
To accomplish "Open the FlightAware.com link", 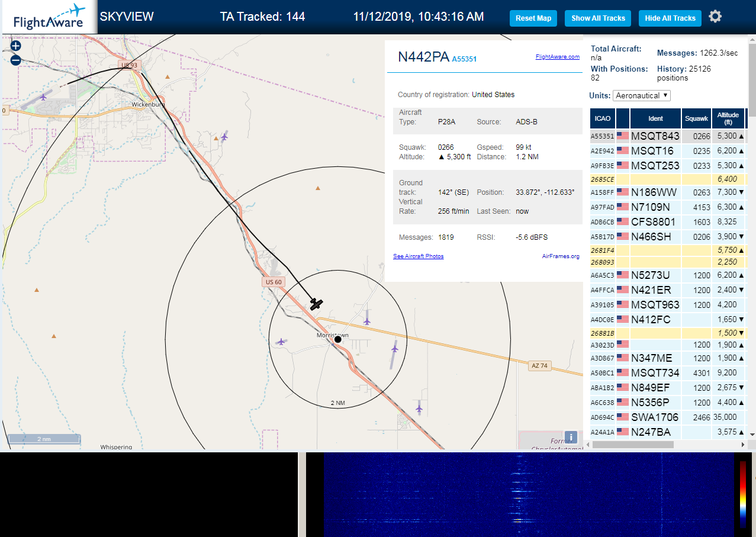I will point(558,57).
